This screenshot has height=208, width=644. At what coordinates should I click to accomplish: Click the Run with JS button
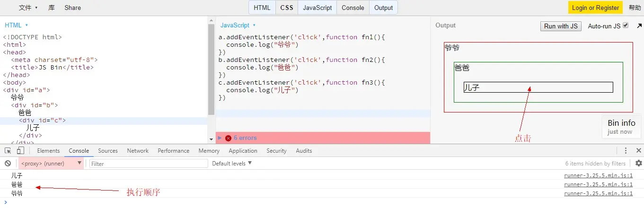[x=561, y=26]
